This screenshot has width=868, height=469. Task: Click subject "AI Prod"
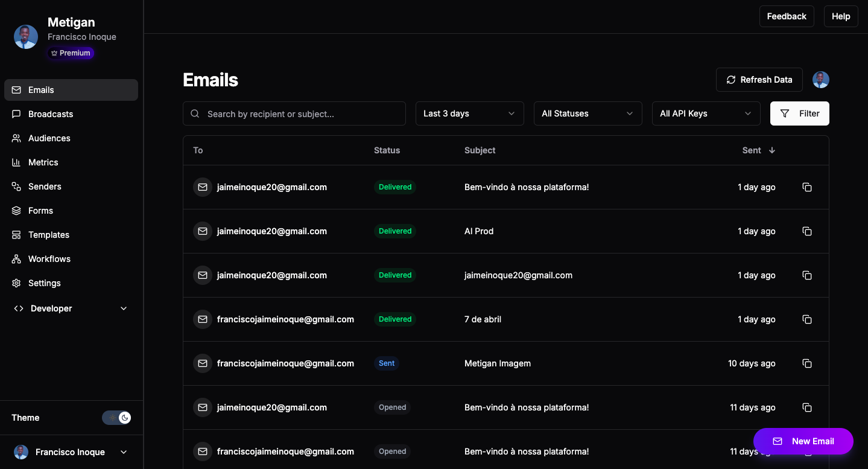tap(479, 231)
